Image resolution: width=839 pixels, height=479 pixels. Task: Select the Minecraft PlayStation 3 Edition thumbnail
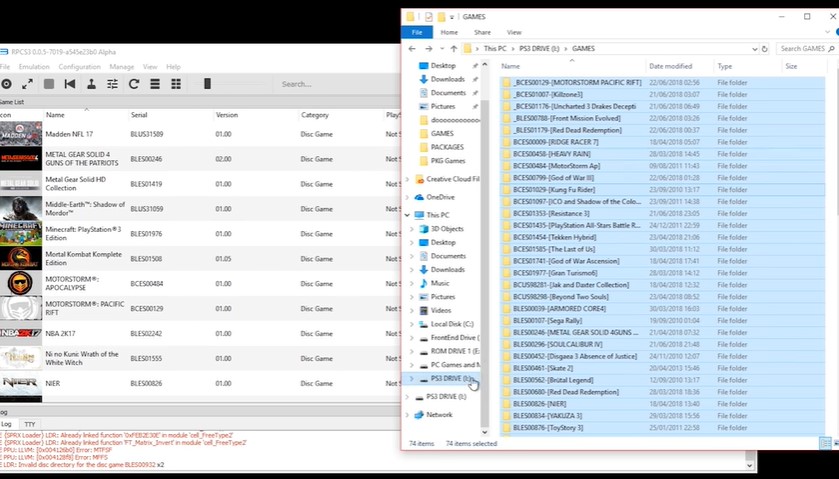pos(21,233)
